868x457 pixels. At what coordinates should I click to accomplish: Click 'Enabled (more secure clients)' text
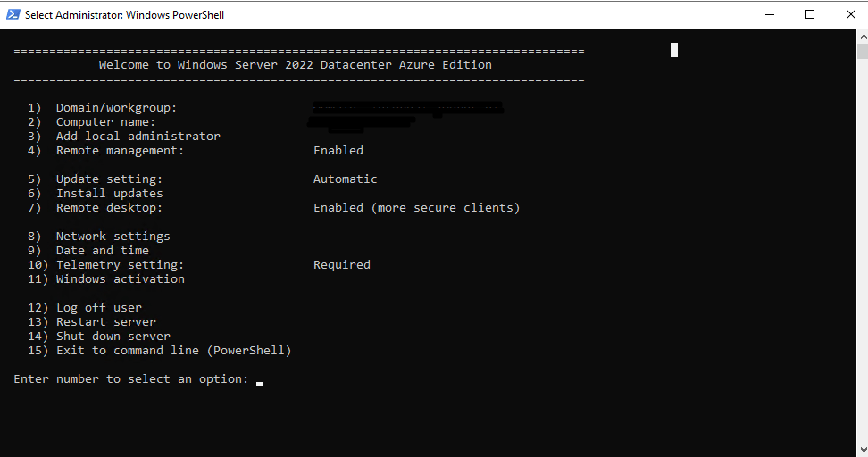(416, 208)
